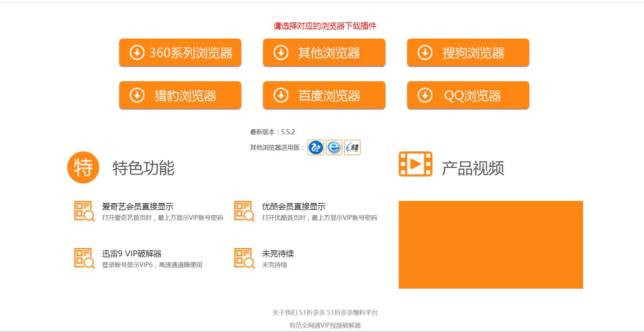Click the 迅雷 icon next to the IE icon
644x332 pixels.
(x=352, y=148)
